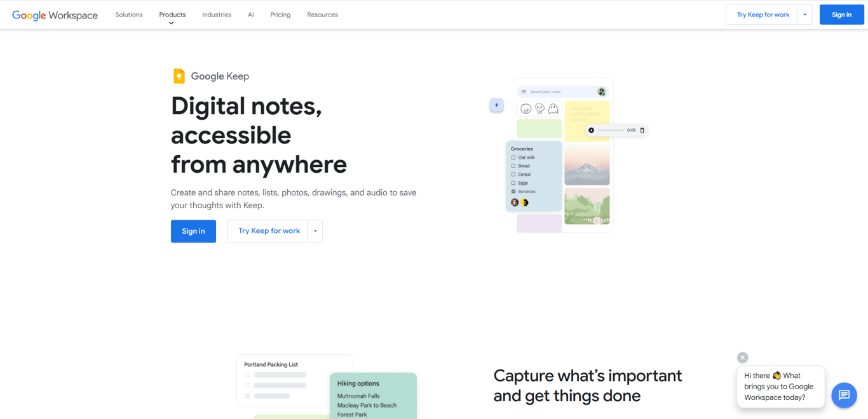Click the middle doodle face drawing
868x419 pixels.
click(539, 109)
